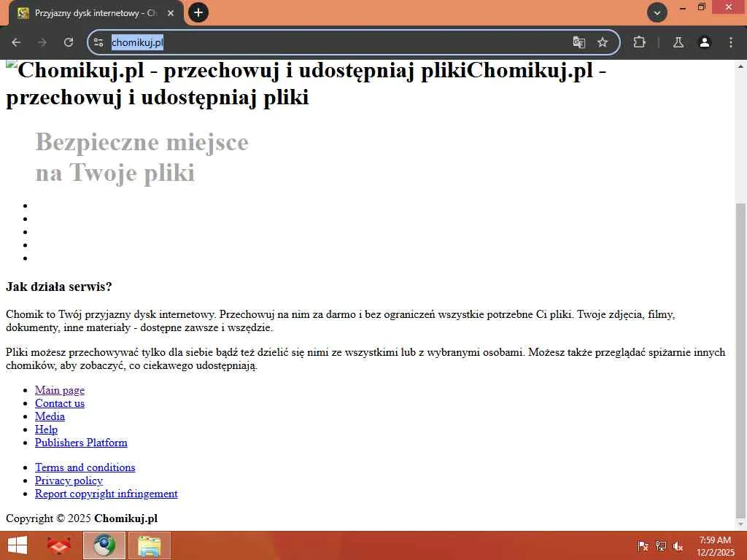Open the translate page icon
747x560 pixels.
pos(578,42)
